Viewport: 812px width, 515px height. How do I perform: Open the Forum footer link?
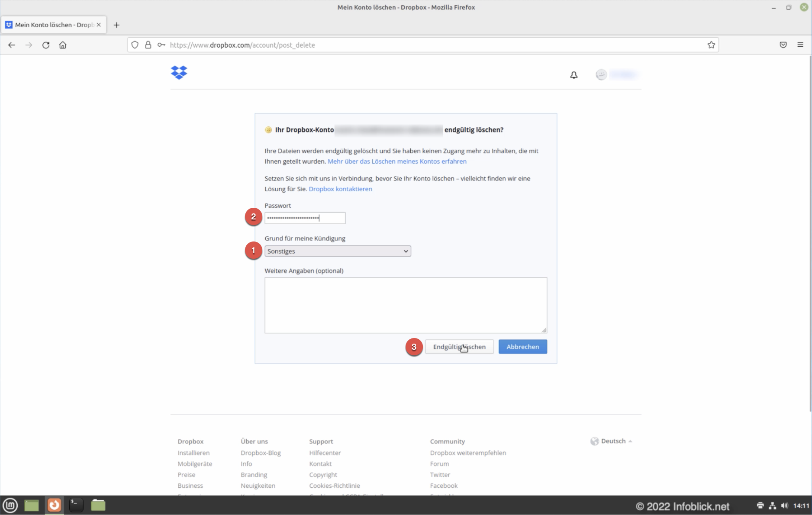(x=439, y=463)
